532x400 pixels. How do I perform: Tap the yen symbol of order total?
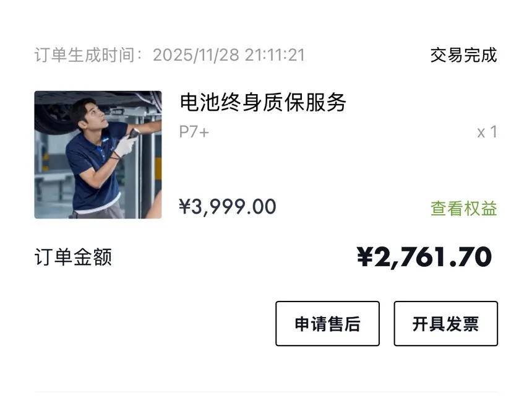(366, 257)
